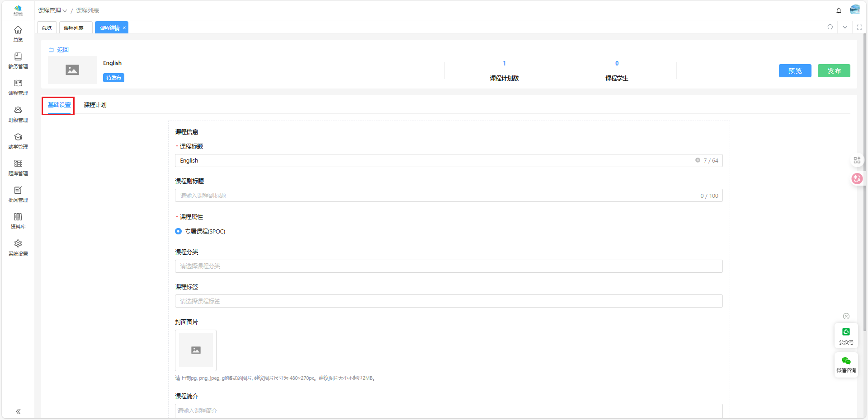Switch to the 课程计划 tab
The width and height of the screenshot is (868, 420).
95,105
